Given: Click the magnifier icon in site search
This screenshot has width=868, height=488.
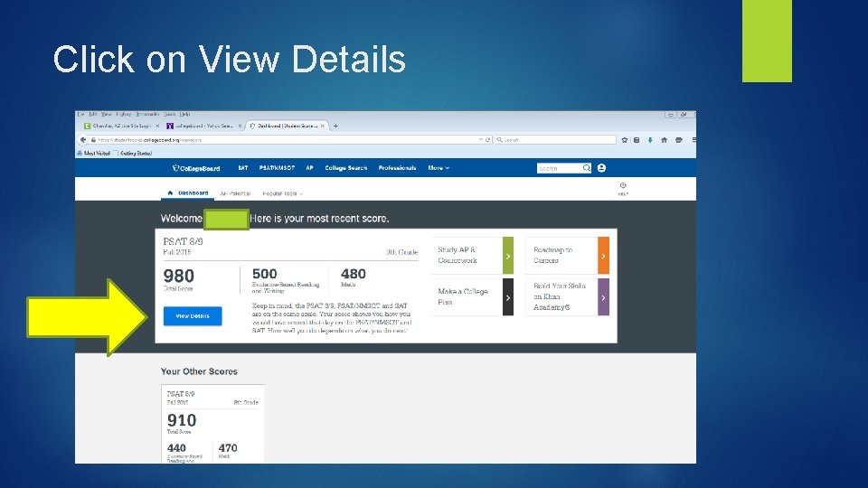Looking at the screenshot, I should (x=586, y=168).
